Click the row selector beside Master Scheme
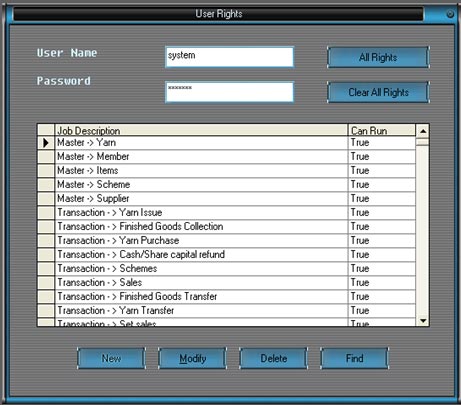Viewport: 461px width, 405px height. tap(46, 185)
